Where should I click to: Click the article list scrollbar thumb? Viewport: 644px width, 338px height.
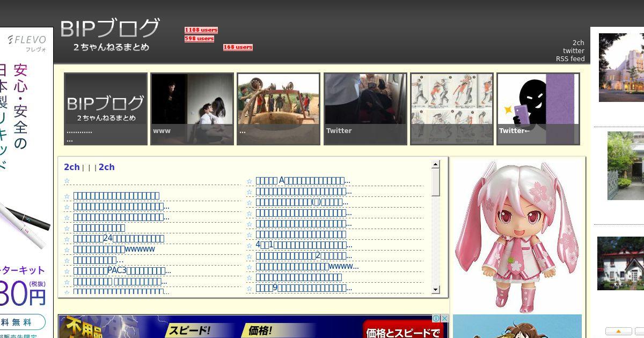[436, 182]
